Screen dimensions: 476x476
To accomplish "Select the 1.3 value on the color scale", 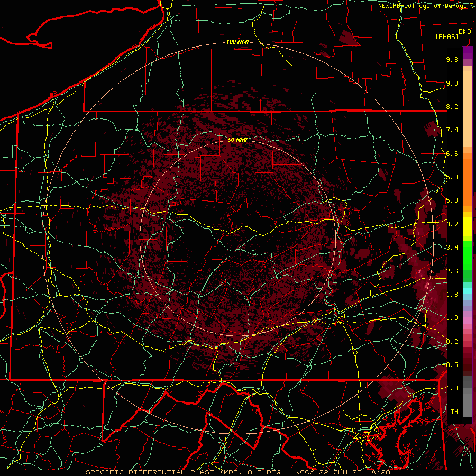I will click(452, 388).
